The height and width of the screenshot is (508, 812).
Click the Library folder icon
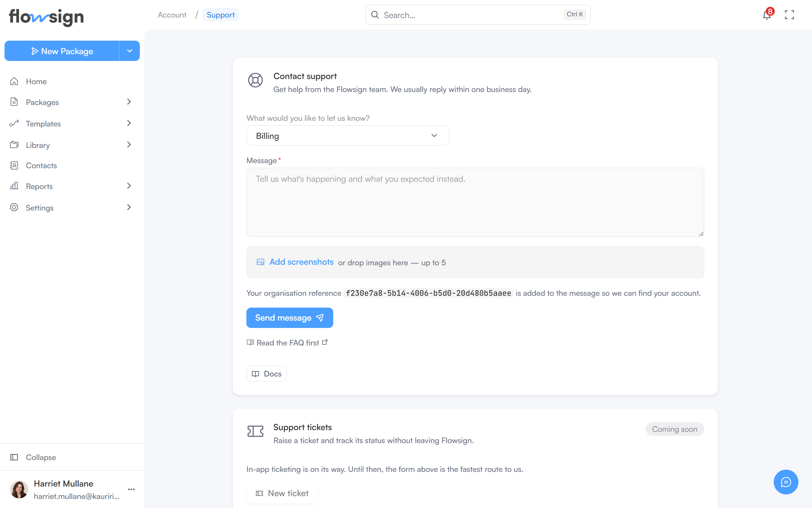14,144
